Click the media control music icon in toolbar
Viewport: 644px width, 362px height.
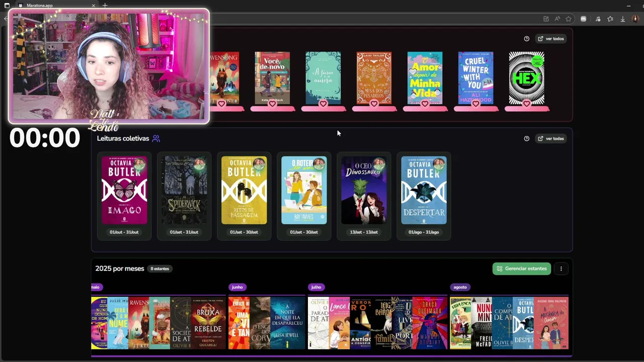pyautogui.click(x=598, y=19)
